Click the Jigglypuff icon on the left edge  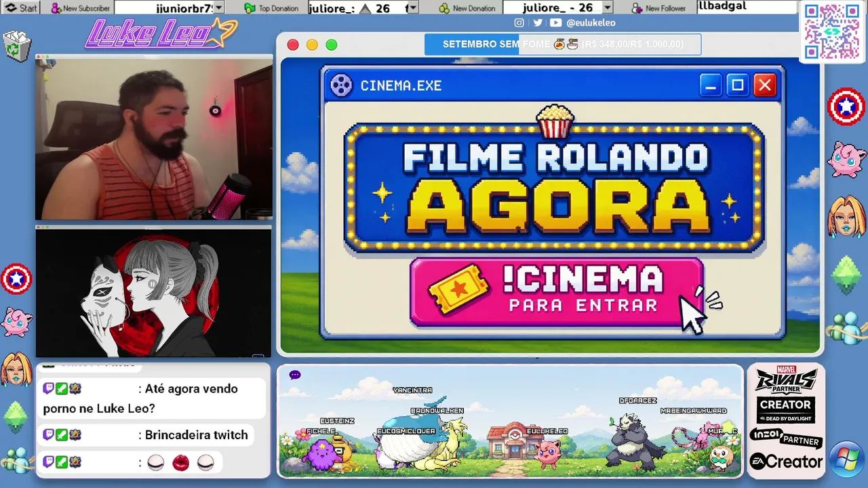(16, 321)
